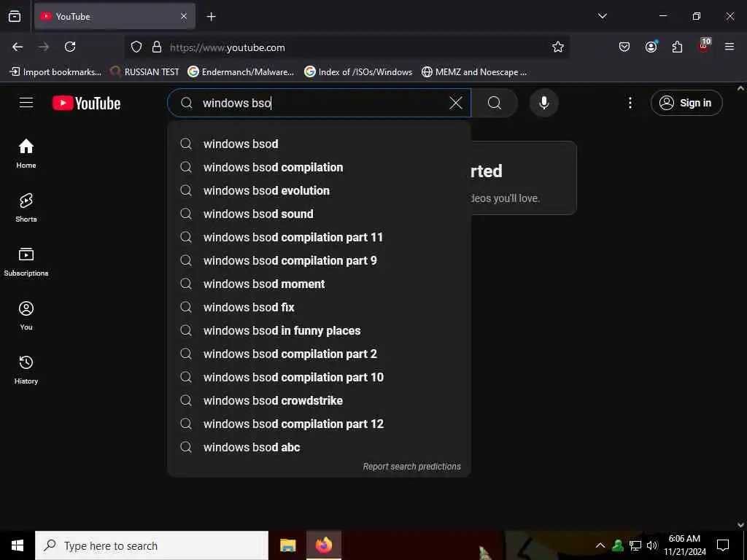Select "windows bsod compilation part 10"
Screen dimensions: 747x560
point(320,377)
